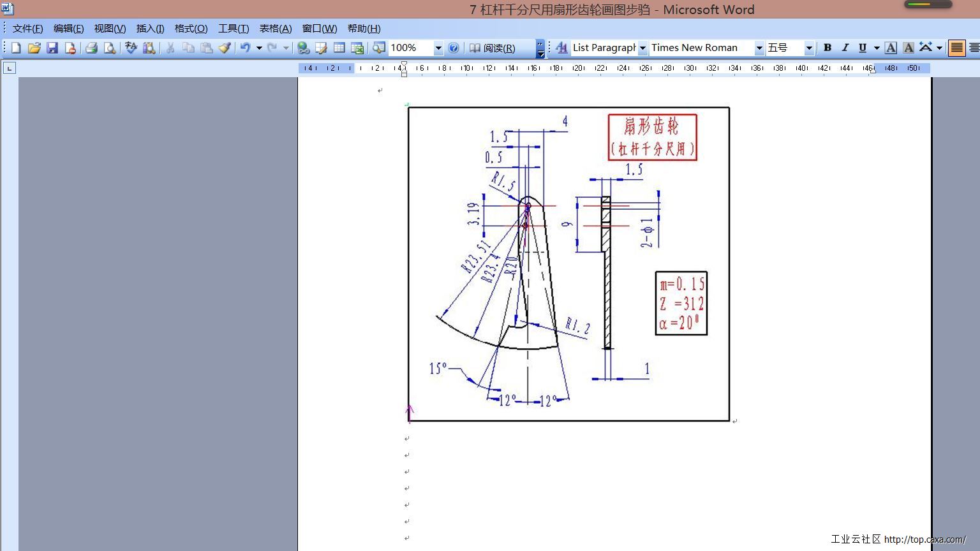Insert a hyperlink with the globe icon
Screen dimensions: 980x551
pos(303,48)
